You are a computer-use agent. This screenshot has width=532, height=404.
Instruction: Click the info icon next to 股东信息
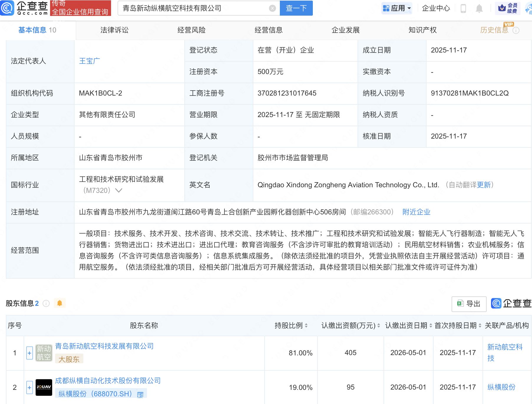[46, 303]
